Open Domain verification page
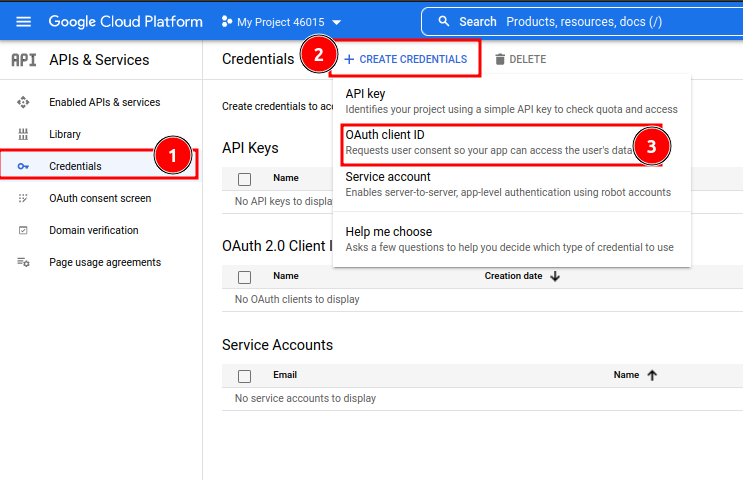 94,230
